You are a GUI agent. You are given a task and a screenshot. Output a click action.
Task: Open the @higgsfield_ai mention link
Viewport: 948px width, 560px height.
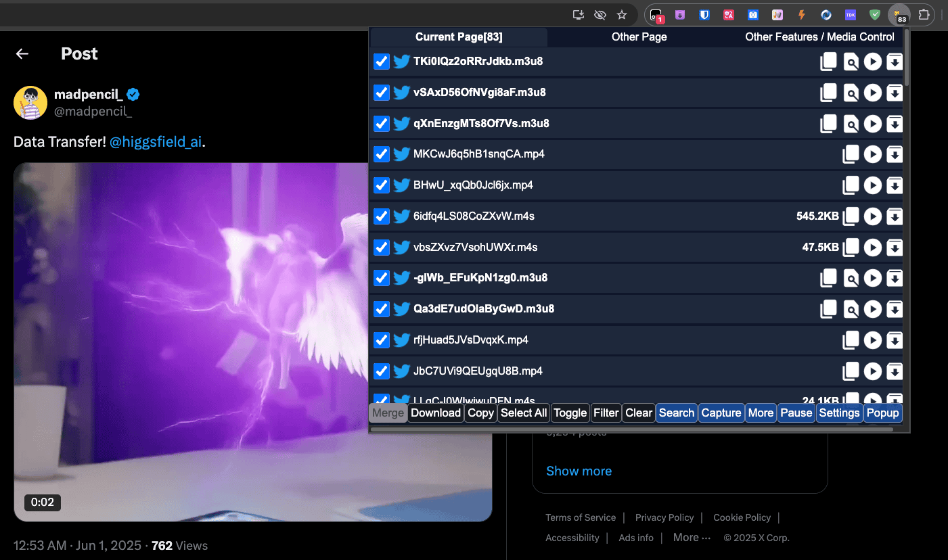click(156, 143)
